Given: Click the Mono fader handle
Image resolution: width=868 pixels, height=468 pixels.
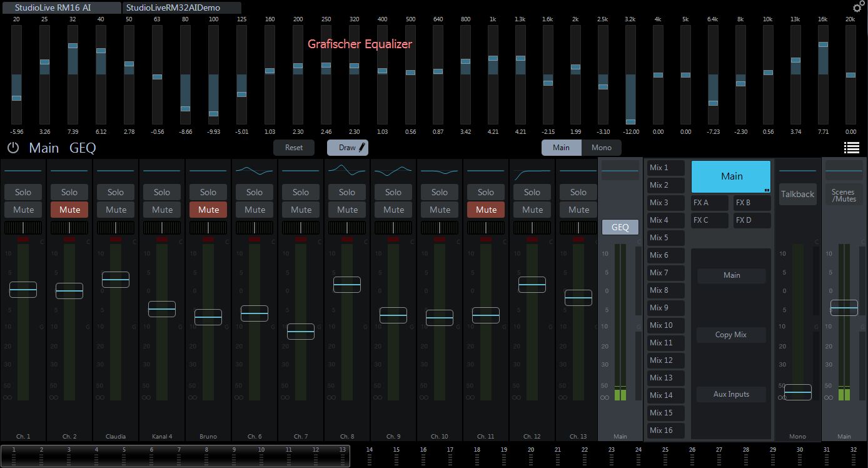Looking at the screenshot, I should [797, 392].
